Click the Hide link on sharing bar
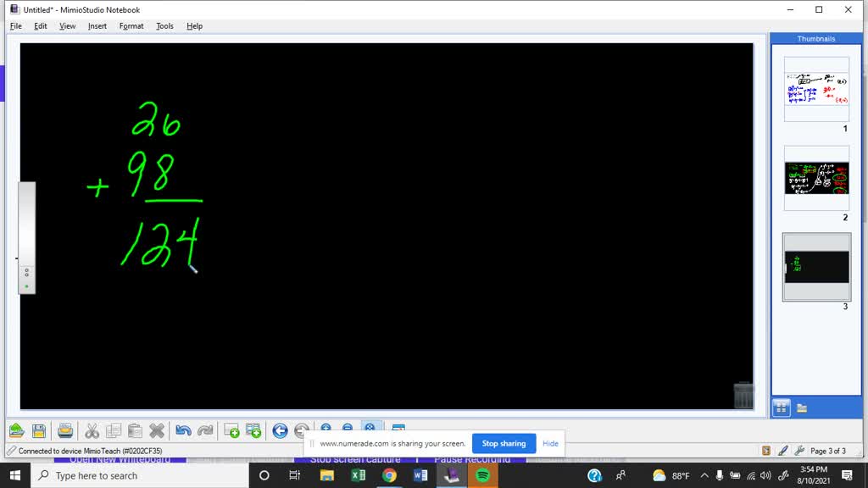 (x=550, y=443)
